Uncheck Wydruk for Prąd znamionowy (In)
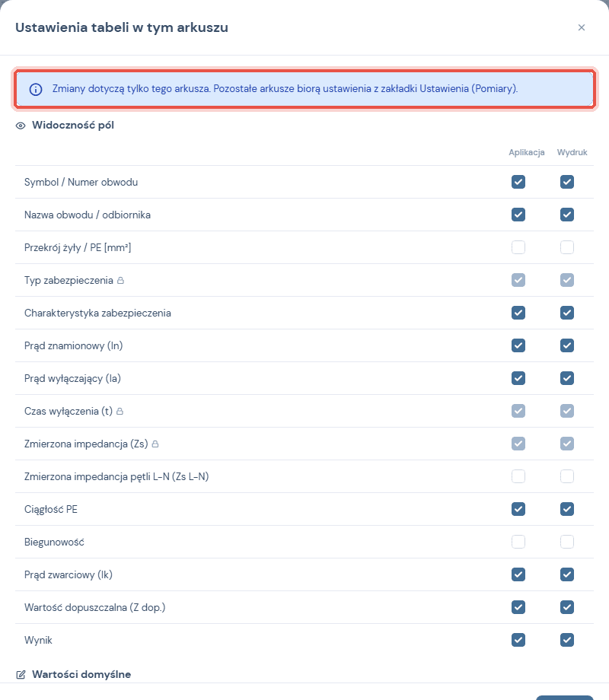This screenshot has width=609, height=700. click(567, 345)
